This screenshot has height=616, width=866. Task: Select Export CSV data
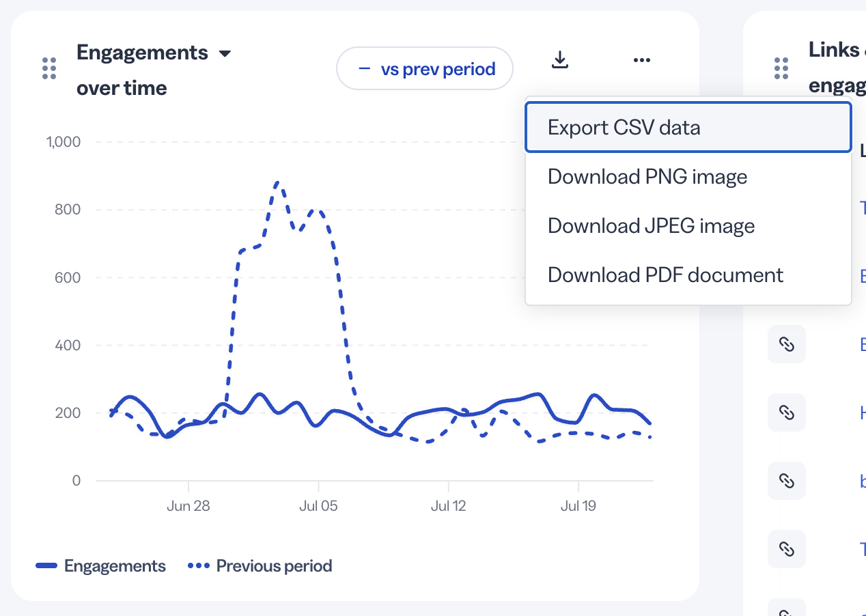click(x=688, y=127)
